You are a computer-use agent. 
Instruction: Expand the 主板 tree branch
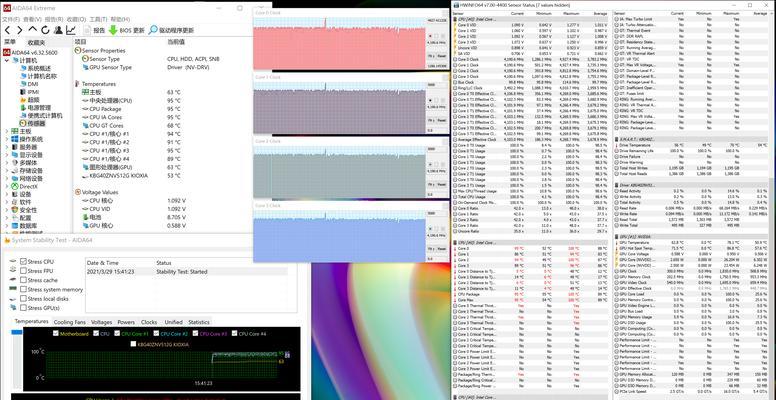pyautogui.click(x=6, y=131)
